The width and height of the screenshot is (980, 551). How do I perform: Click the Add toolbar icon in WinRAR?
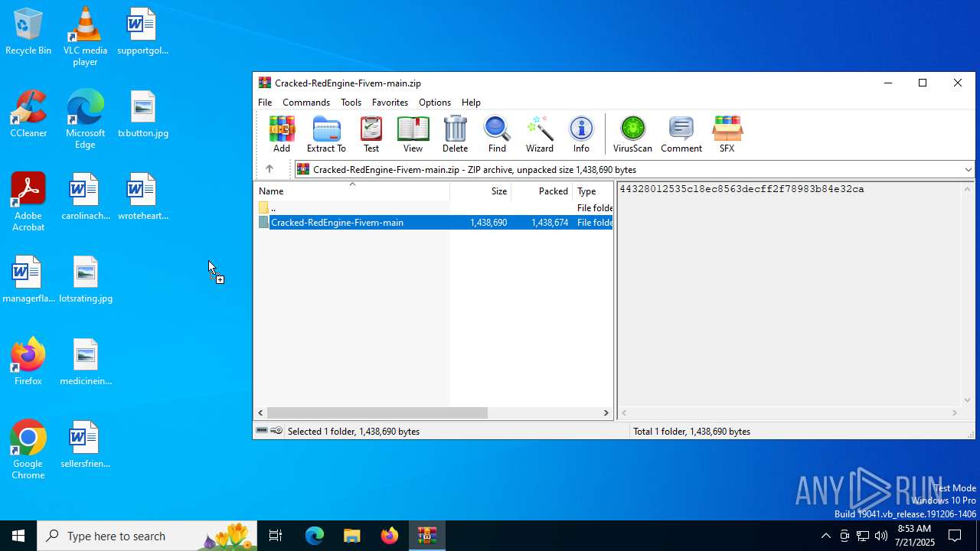282,134
